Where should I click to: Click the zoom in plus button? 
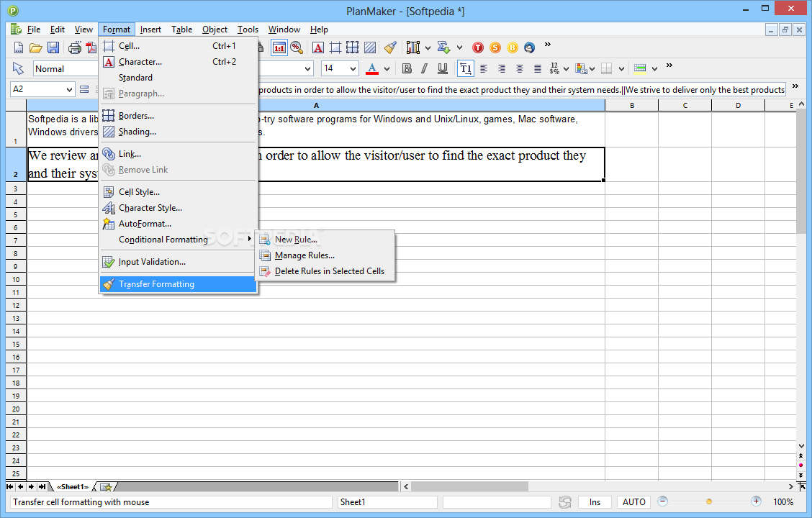coord(756,501)
